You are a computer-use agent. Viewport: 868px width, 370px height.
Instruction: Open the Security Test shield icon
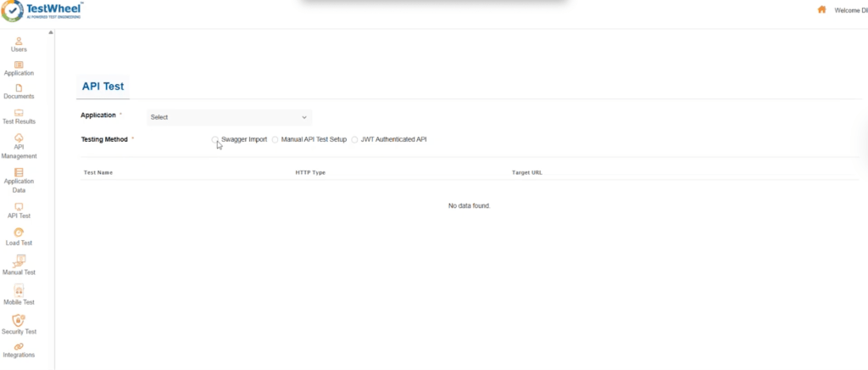[x=19, y=320]
